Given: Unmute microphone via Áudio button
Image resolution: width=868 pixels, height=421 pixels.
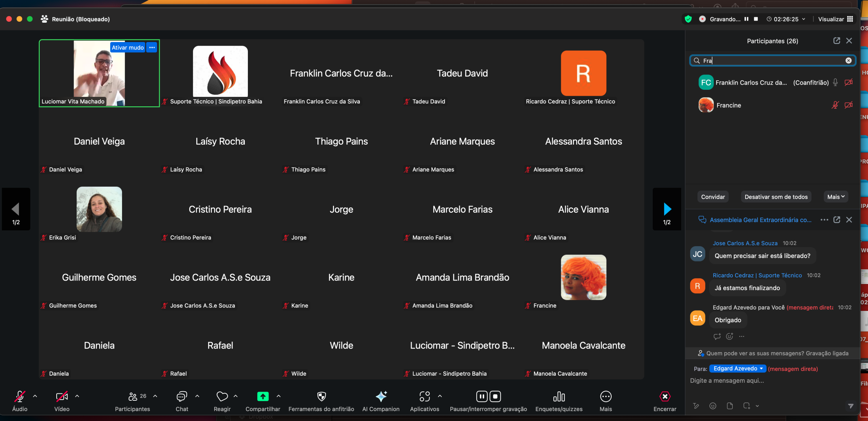Looking at the screenshot, I should pos(20,396).
